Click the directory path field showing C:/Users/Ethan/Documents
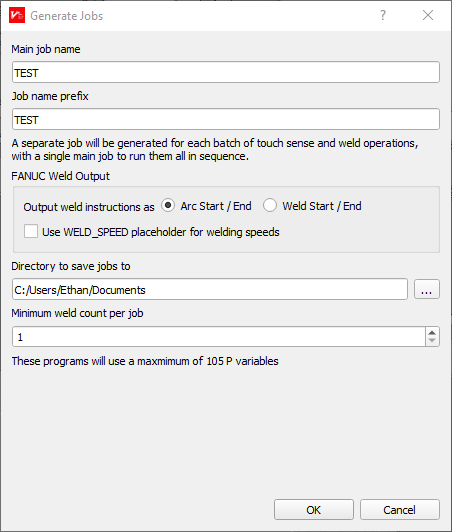Screen dimensions: 452x532 210,289
